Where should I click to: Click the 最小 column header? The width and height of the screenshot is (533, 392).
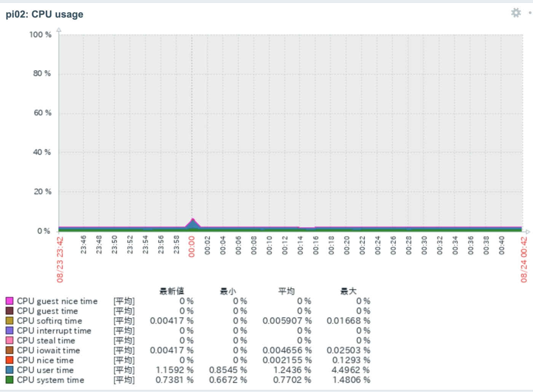click(x=228, y=291)
